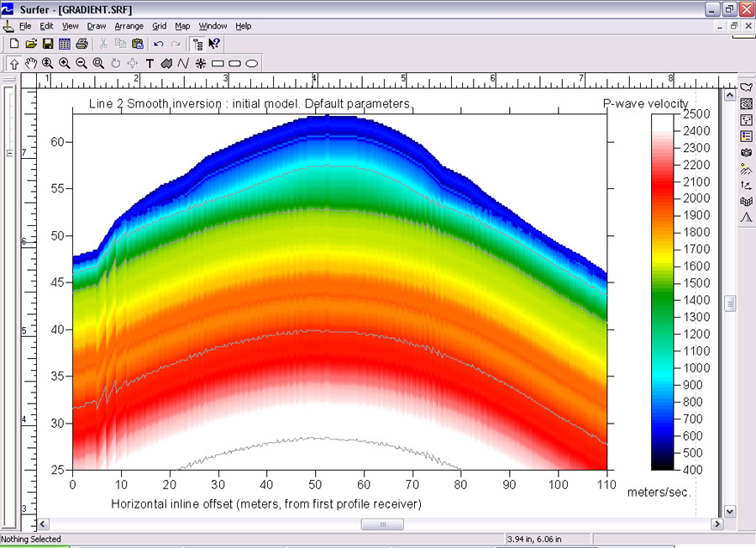Image resolution: width=756 pixels, height=548 pixels.
Task: Paste from the clipboard icon
Action: [x=138, y=44]
